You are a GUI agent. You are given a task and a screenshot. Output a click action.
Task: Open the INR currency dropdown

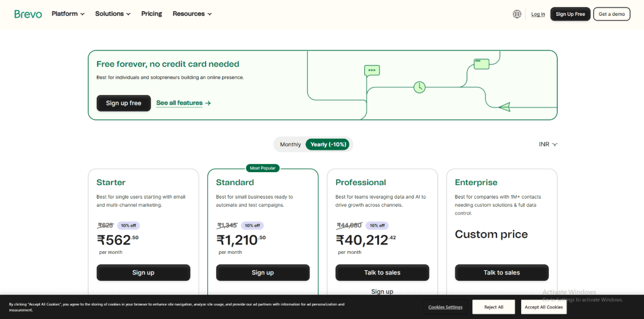click(548, 145)
